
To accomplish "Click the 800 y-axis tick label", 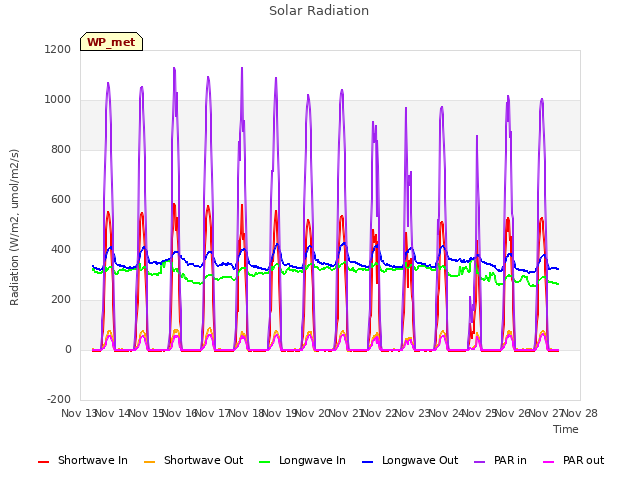I will pos(61,149).
